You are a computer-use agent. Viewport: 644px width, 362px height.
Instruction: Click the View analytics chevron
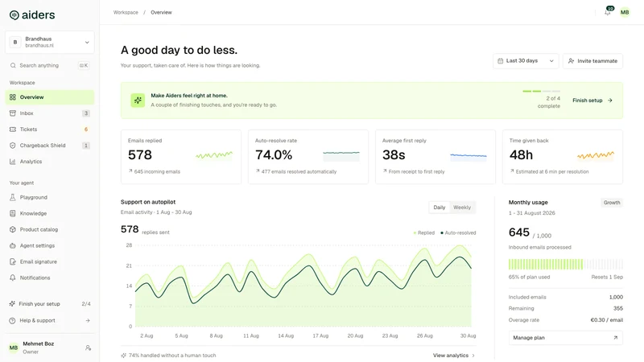coord(473,356)
